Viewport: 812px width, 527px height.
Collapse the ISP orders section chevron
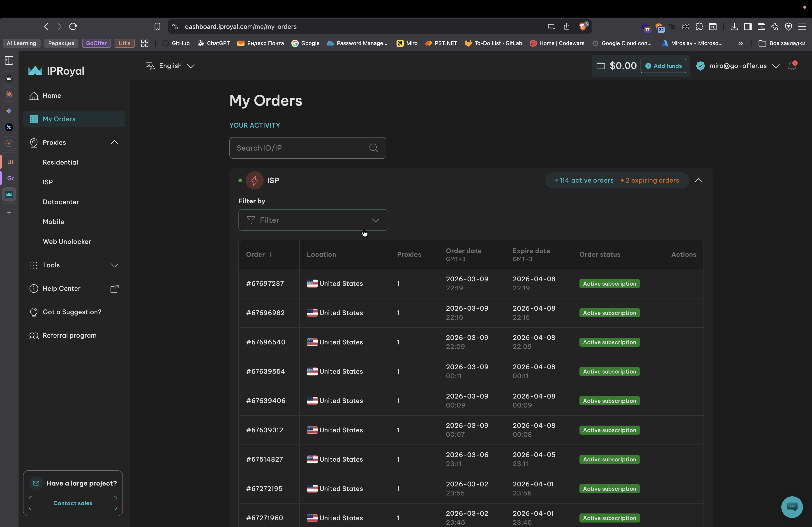pos(698,180)
